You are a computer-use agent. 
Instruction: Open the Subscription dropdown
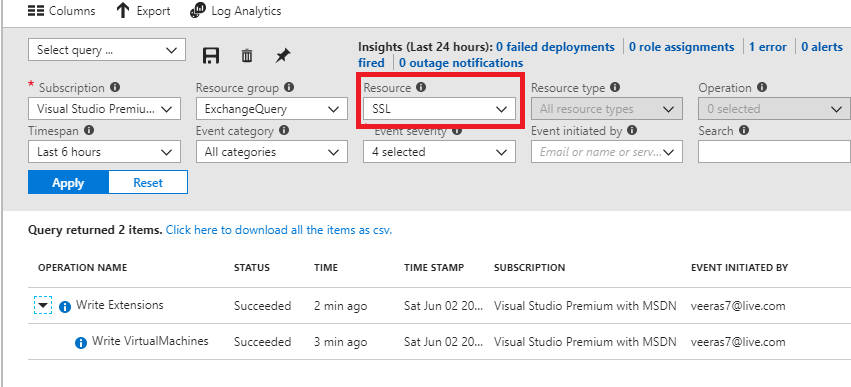[x=104, y=109]
